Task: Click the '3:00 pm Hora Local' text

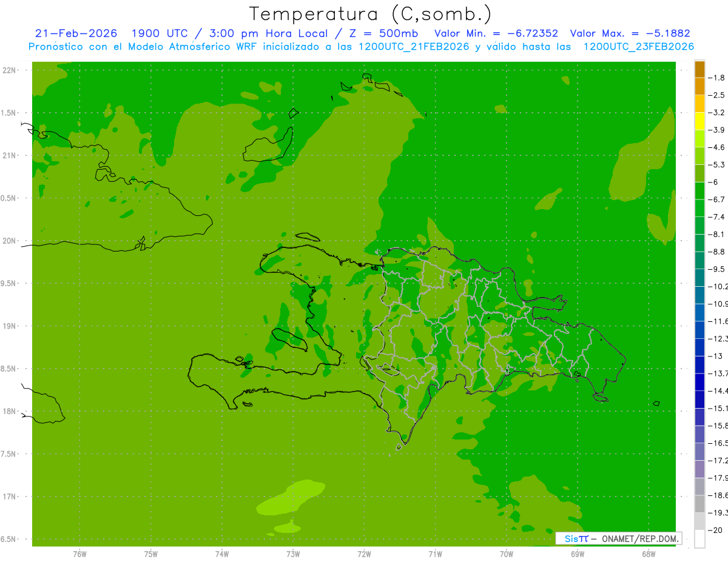Action: tap(268, 33)
